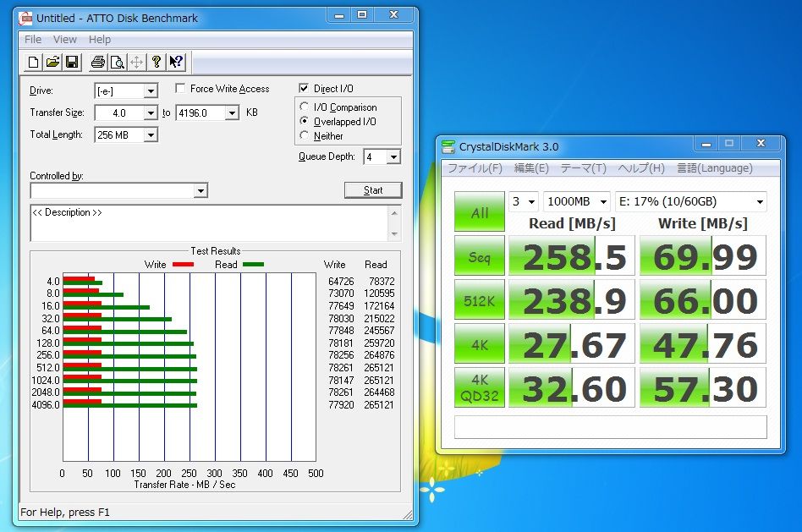Image resolution: width=802 pixels, height=532 pixels.
Task: Open CrystalDiskMark drive dropdown E: 17%
Action: tap(691, 201)
